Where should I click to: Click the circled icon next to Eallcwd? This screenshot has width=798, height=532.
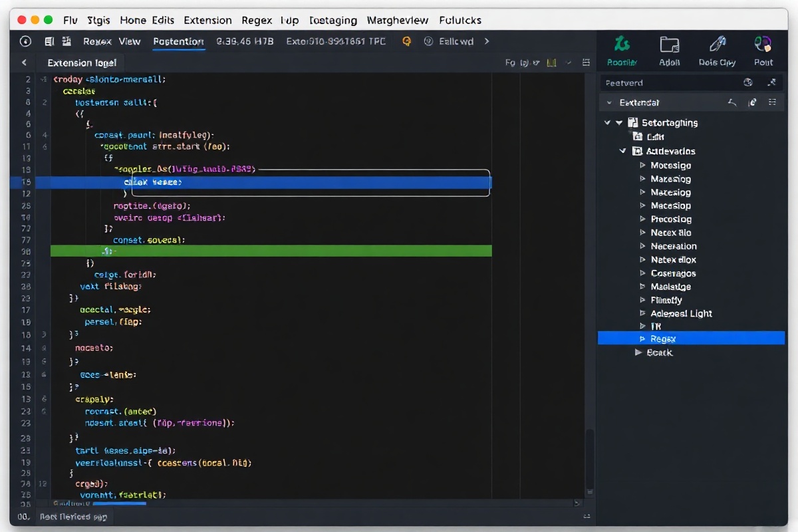429,41
